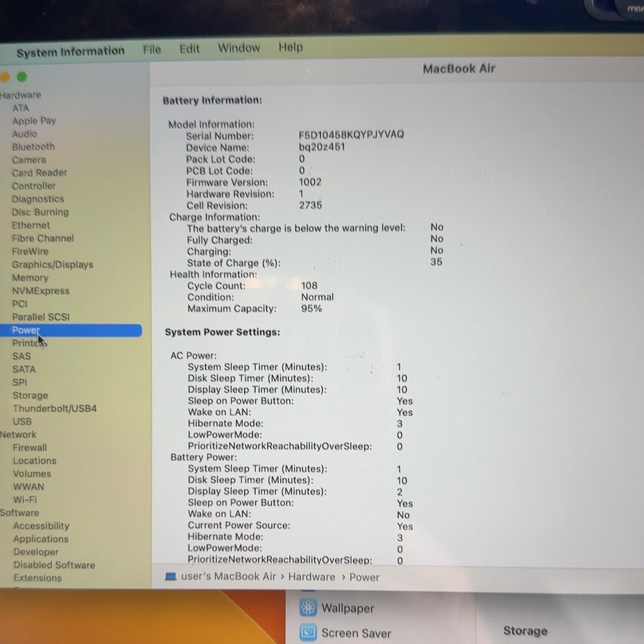Select Wi-Fi under Network
Viewport: 644px width, 644px height.
click(x=25, y=500)
